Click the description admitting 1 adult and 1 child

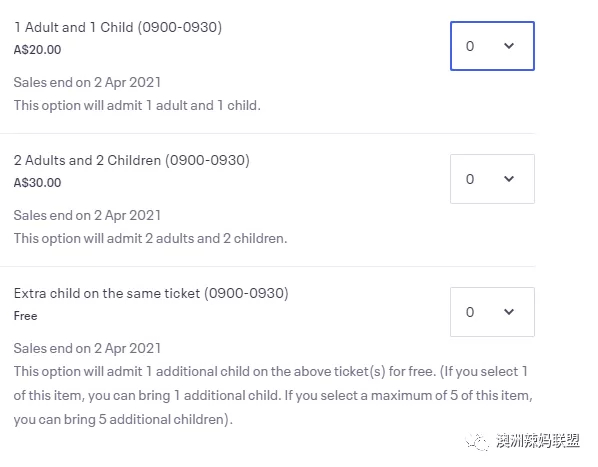(x=137, y=106)
